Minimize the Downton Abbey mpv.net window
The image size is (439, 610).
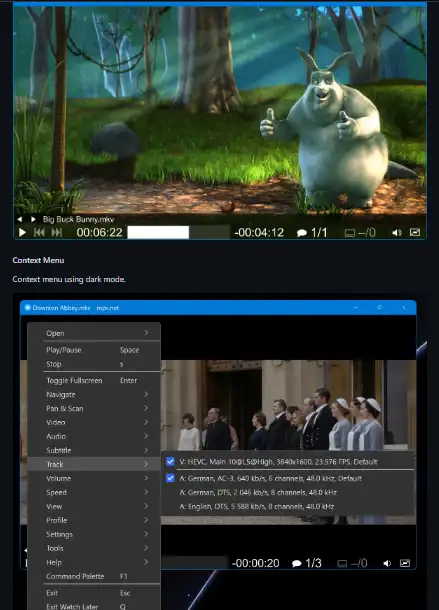click(356, 307)
